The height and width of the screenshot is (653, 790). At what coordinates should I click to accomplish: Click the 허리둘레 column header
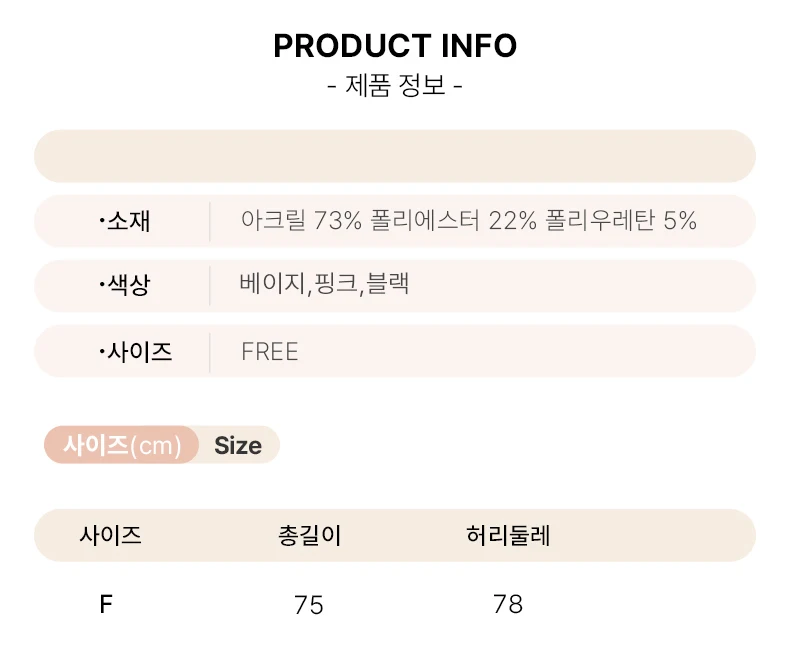click(x=508, y=536)
